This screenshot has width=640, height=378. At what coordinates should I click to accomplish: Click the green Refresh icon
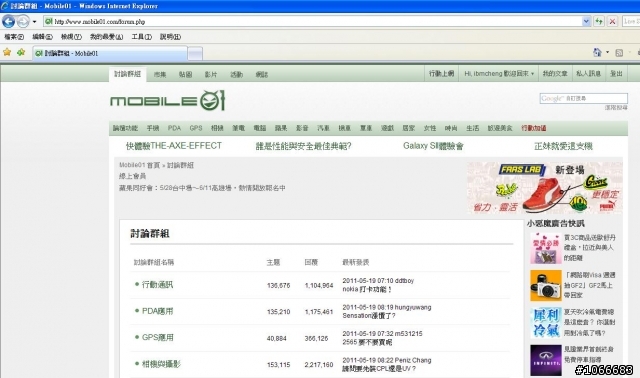(x=599, y=22)
